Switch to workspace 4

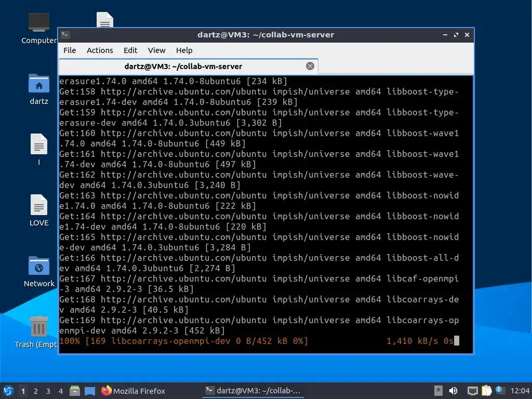(61, 391)
